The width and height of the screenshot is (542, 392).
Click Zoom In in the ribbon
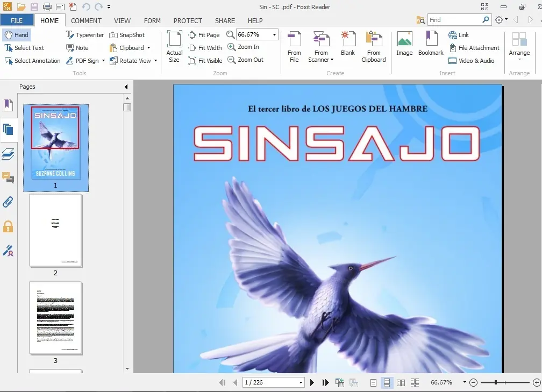243,47
